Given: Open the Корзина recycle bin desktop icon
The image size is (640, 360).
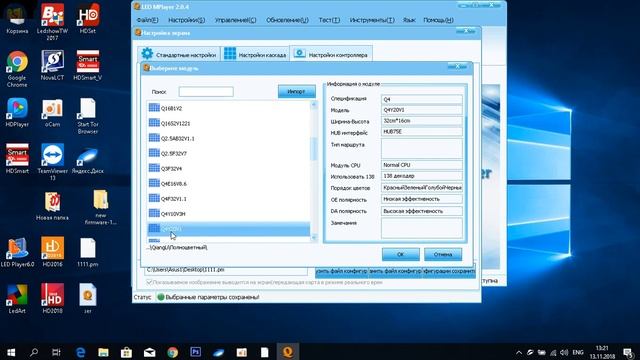Looking at the screenshot, I should pos(17,19).
